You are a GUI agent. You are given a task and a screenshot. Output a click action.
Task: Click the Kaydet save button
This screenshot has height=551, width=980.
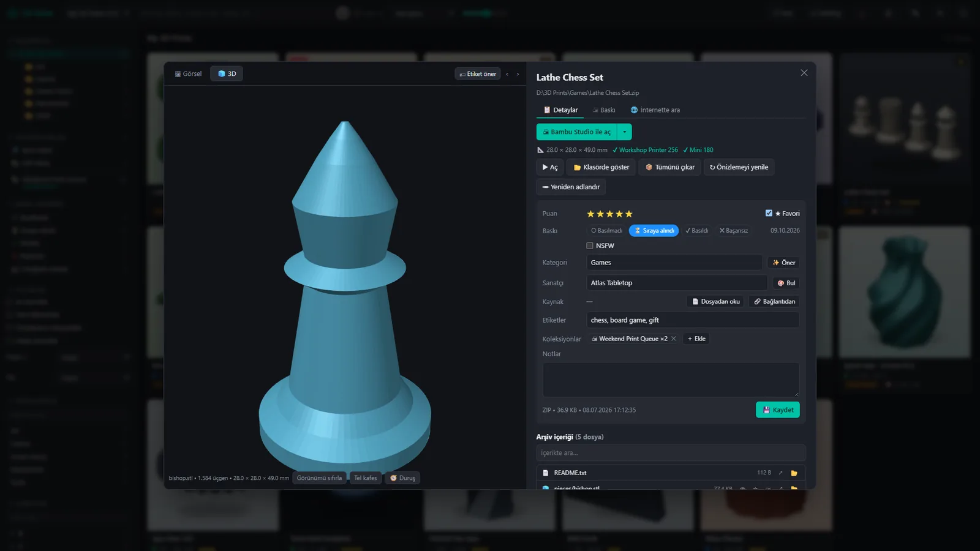(x=778, y=410)
